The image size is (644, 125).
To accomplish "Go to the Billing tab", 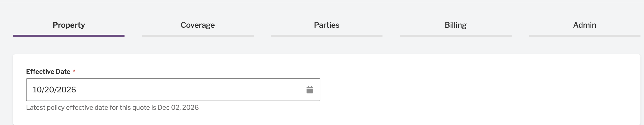I will (x=455, y=25).
